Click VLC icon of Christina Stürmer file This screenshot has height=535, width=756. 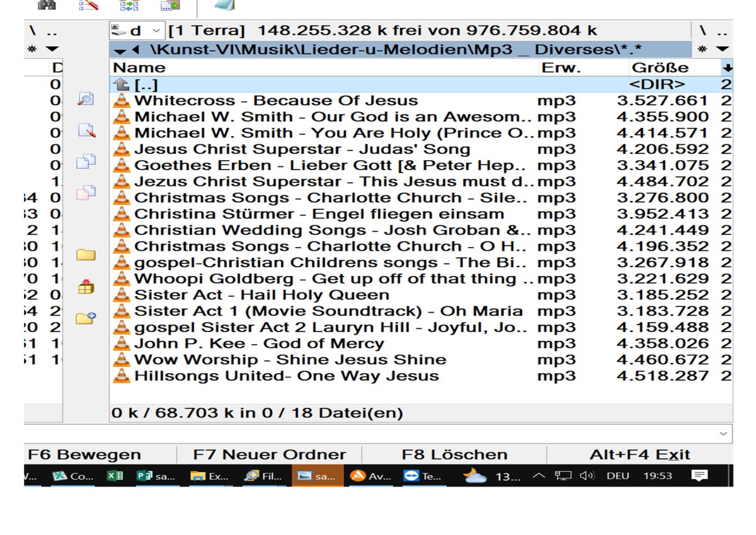click(x=121, y=214)
